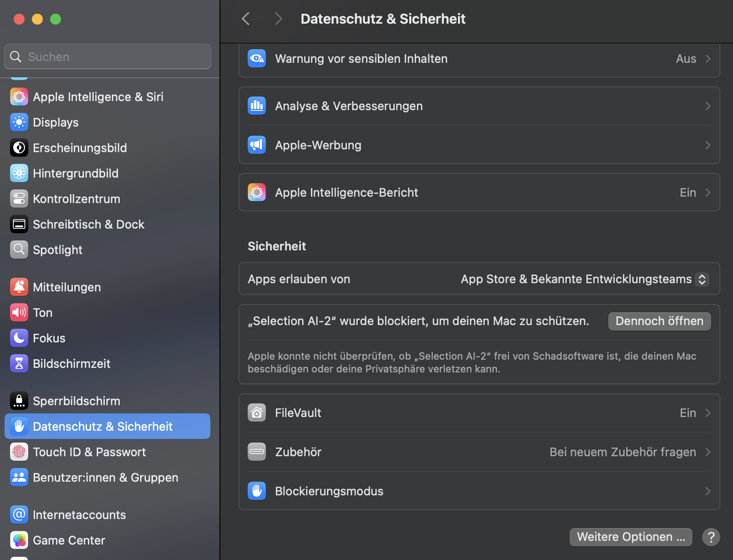The width and height of the screenshot is (733, 560).
Task: Expand Blockierungsmodus row chevron
Action: point(708,491)
